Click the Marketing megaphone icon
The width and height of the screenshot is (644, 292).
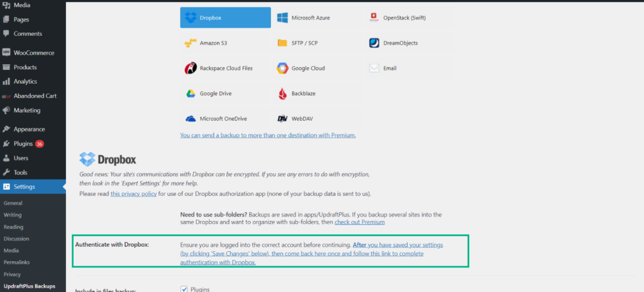(6, 110)
